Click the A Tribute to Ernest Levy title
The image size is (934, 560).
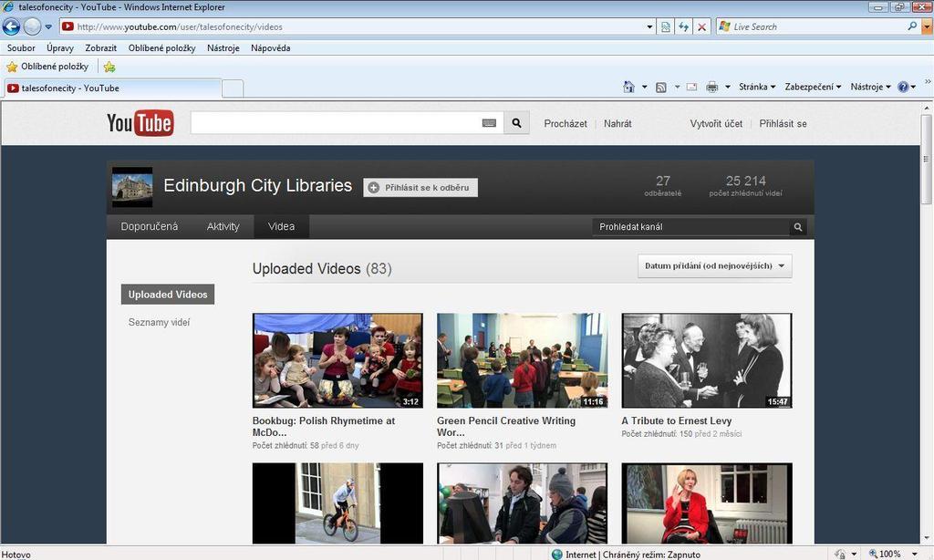(x=677, y=420)
